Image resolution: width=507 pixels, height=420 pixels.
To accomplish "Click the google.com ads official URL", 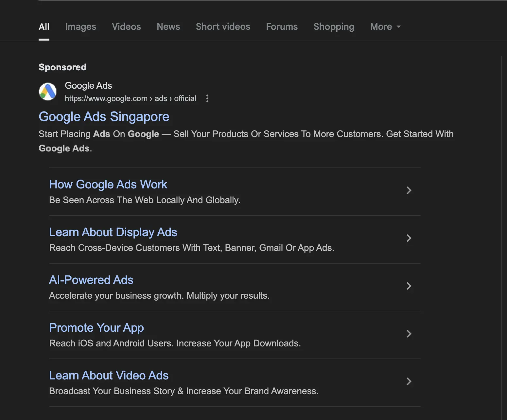I will point(130,98).
